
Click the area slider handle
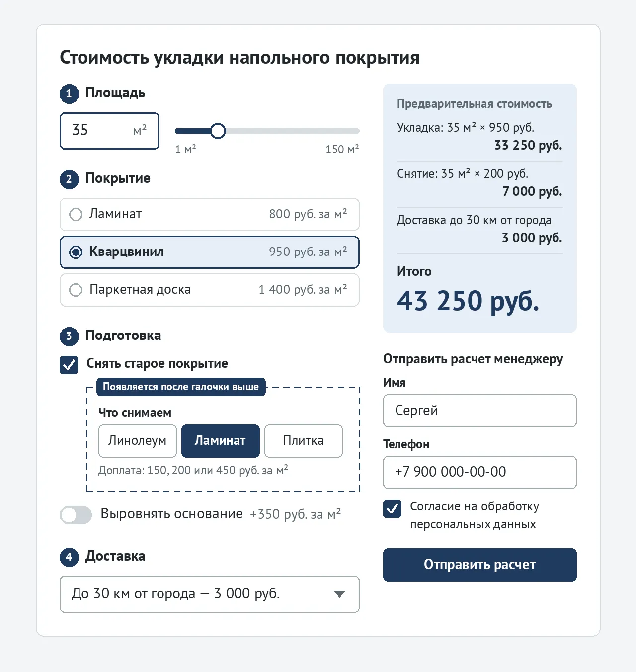click(218, 131)
